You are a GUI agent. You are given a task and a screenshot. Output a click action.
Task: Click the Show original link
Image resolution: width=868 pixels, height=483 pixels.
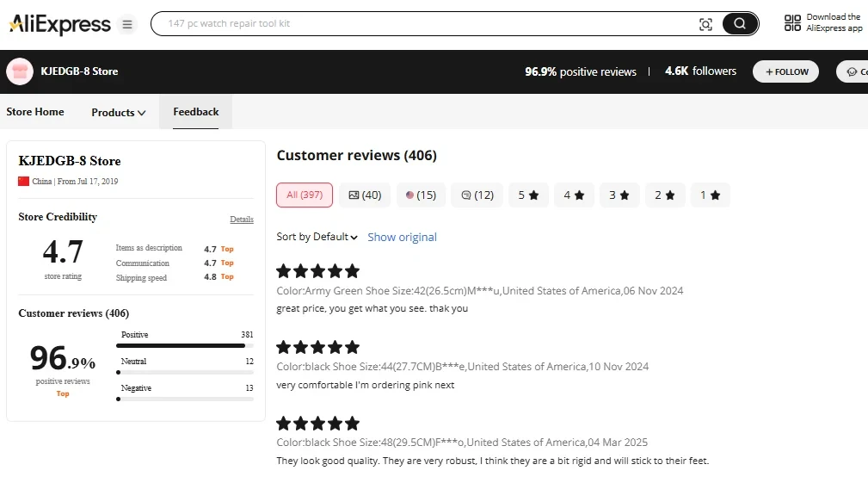[402, 237]
